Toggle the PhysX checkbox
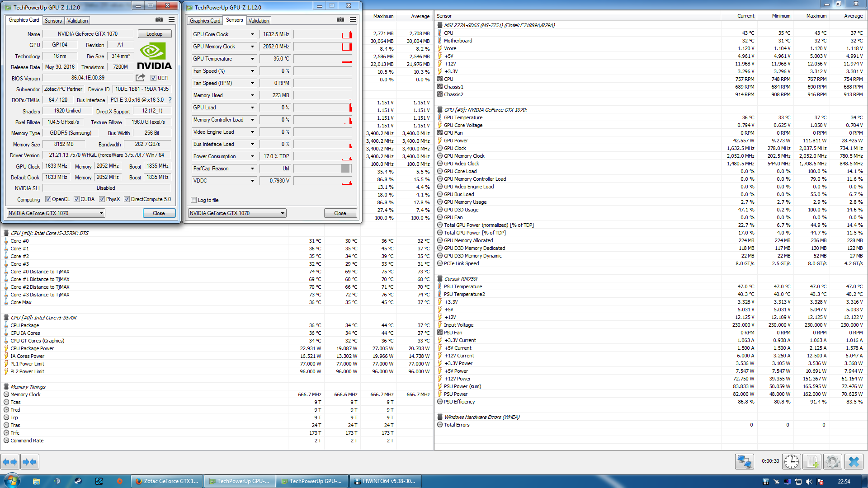This screenshot has height=488, width=868. [x=102, y=199]
